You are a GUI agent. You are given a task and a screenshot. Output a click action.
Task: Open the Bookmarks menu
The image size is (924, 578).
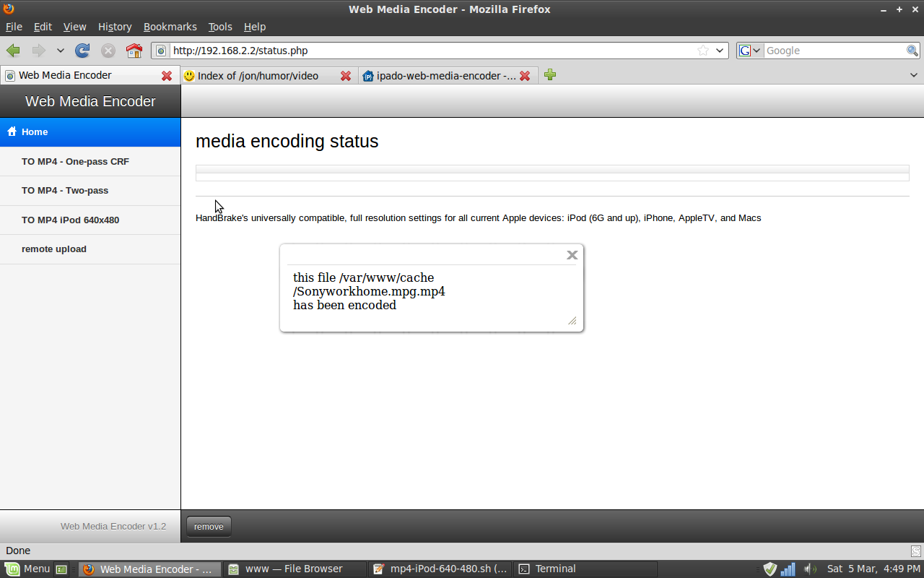[170, 27]
